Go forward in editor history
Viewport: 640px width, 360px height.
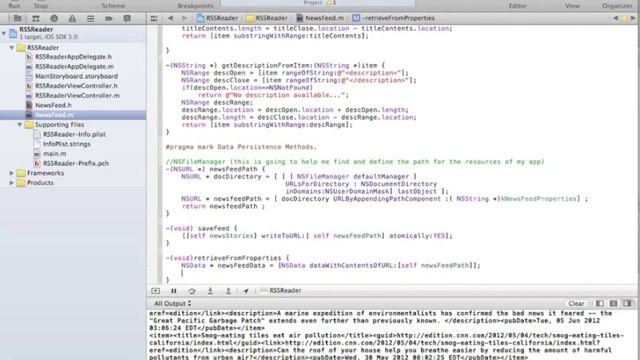pos(184,18)
